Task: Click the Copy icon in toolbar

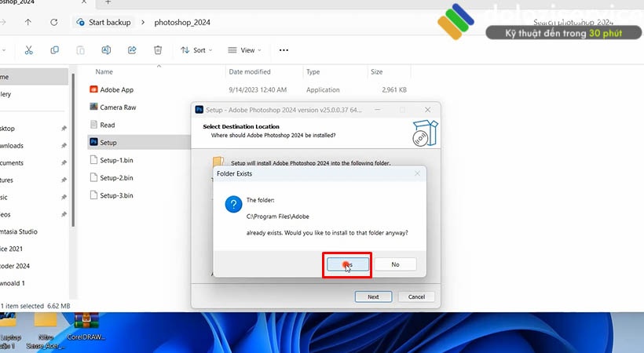Action: (54, 50)
